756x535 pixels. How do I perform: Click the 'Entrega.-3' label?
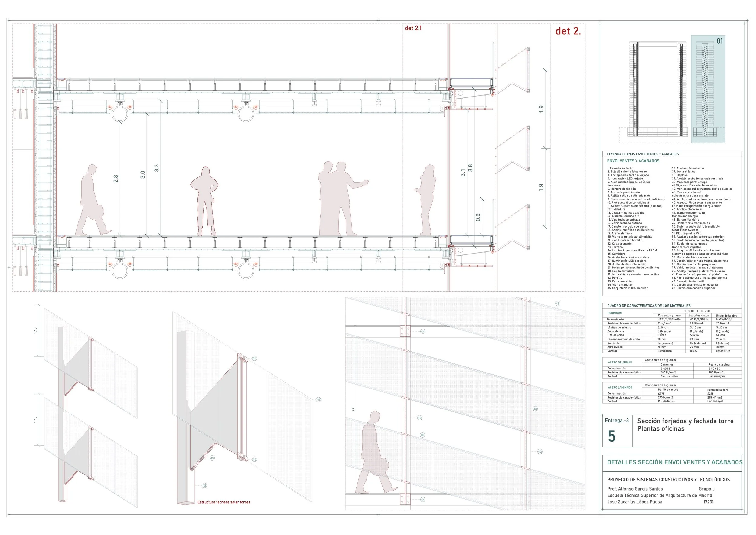coord(616,420)
